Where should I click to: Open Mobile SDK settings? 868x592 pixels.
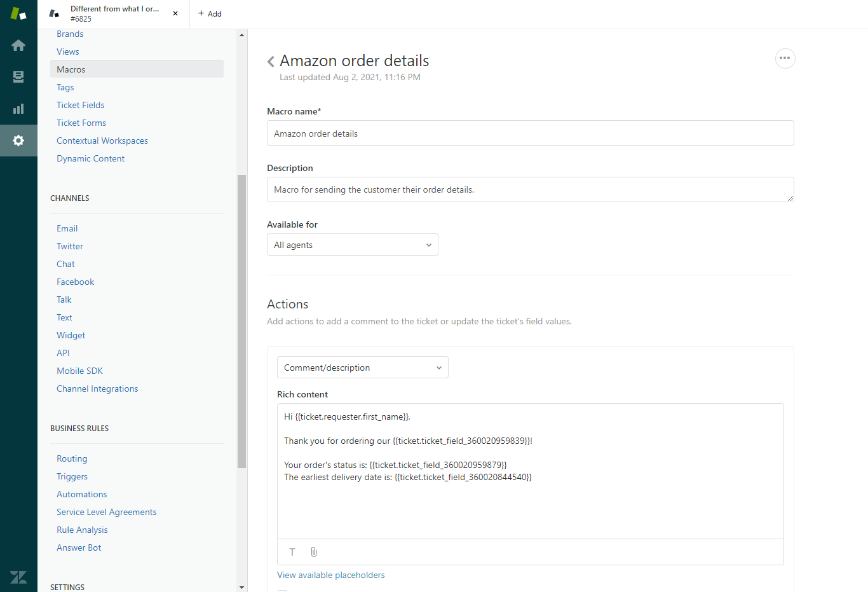pos(80,371)
